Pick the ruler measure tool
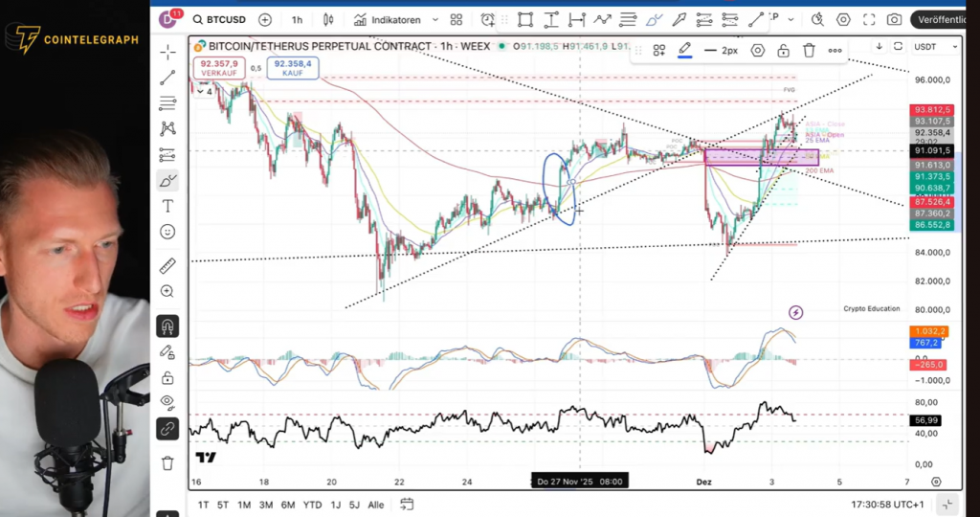The height and width of the screenshot is (517, 980). point(167,265)
